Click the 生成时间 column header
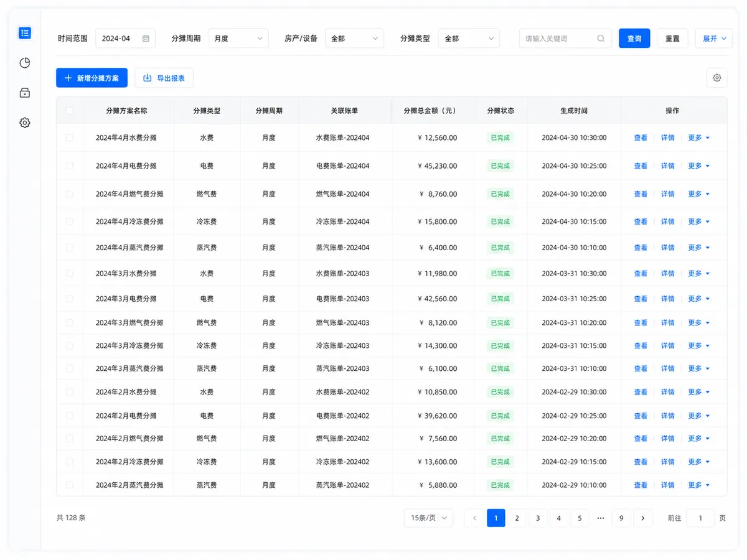 pos(574,111)
